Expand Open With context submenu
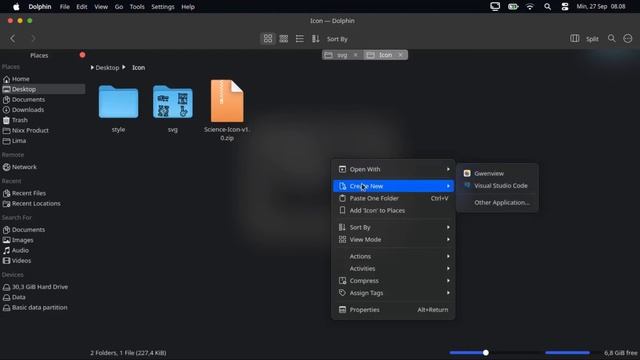 click(x=393, y=169)
